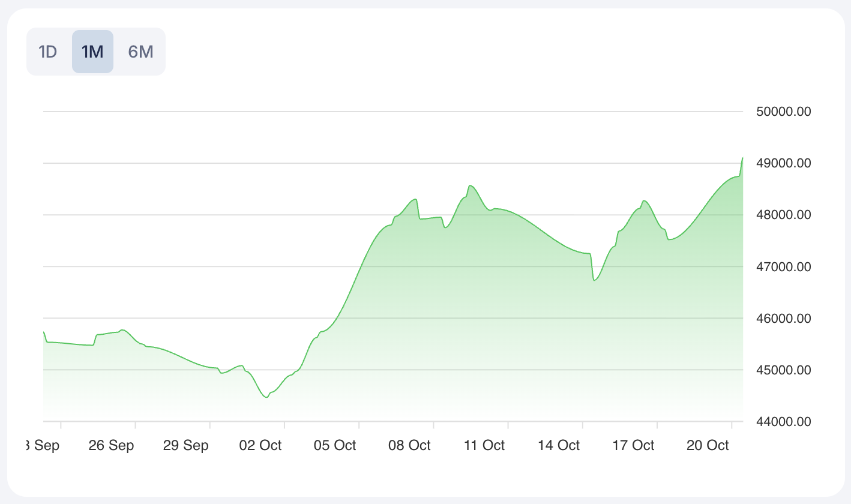This screenshot has width=851, height=504.
Task: Click the 29 Sep date label
Action: (185, 445)
